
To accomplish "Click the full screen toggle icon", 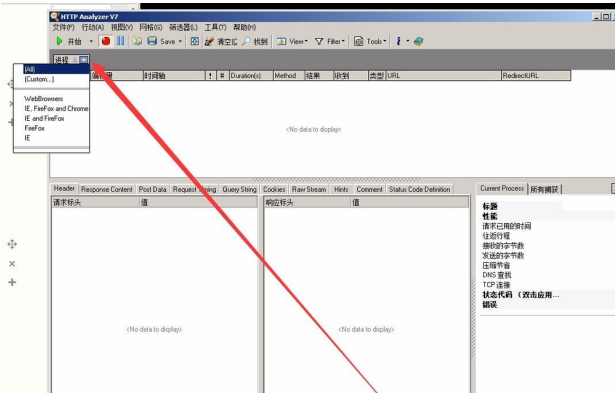I will (194, 41).
